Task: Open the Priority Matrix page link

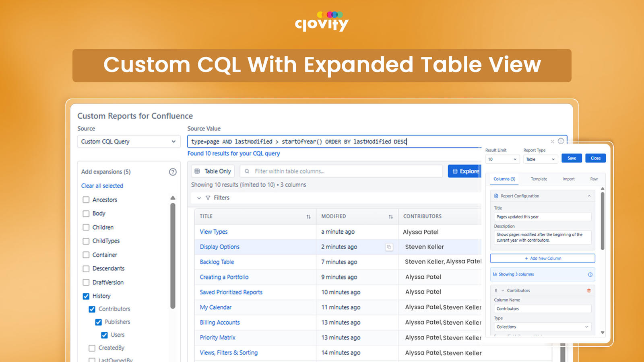Action: coord(218,337)
